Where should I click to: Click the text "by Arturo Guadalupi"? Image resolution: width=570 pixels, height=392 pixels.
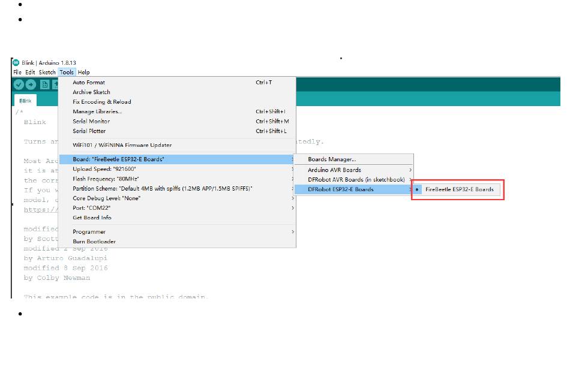click(x=65, y=258)
